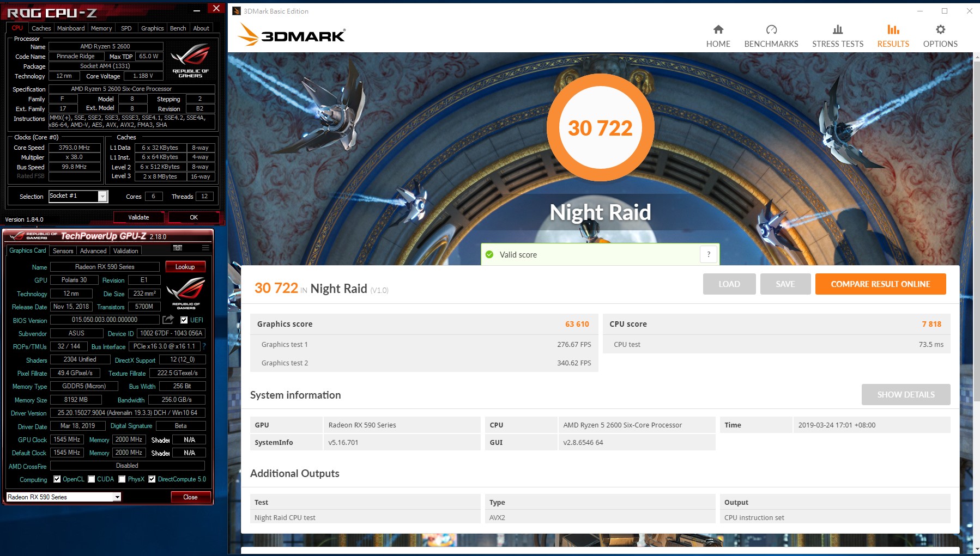Switch to Advanced tab in GPU-Z
The width and height of the screenshot is (980, 556).
tap(93, 251)
